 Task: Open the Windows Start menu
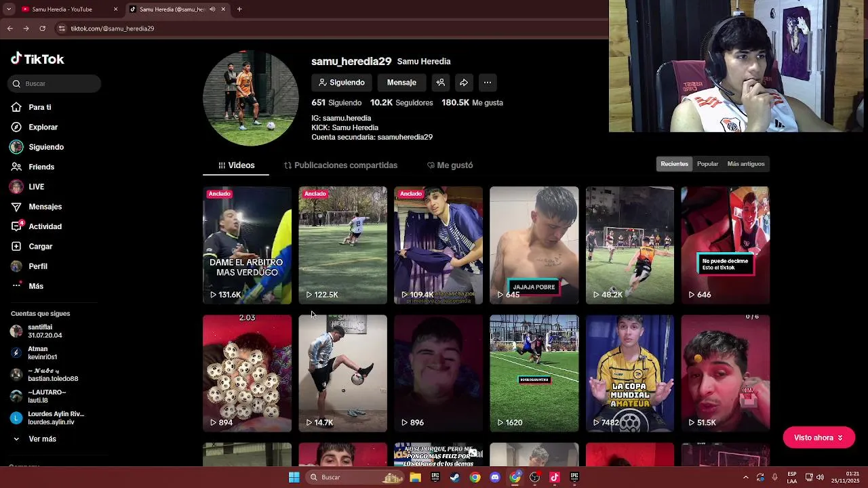294,477
